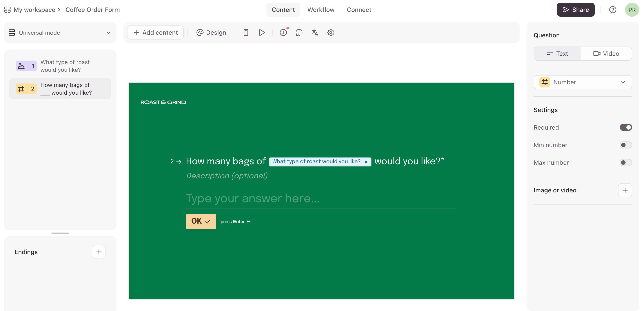The height and width of the screenshot is (311, 644).
Task: Enable the Max number toggle
Action: pyautogui.click(x=626, y=163)
